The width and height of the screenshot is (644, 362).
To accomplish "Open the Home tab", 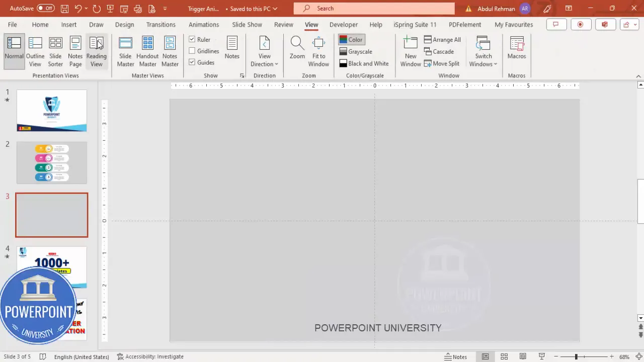I will click(x=40, y=25).
